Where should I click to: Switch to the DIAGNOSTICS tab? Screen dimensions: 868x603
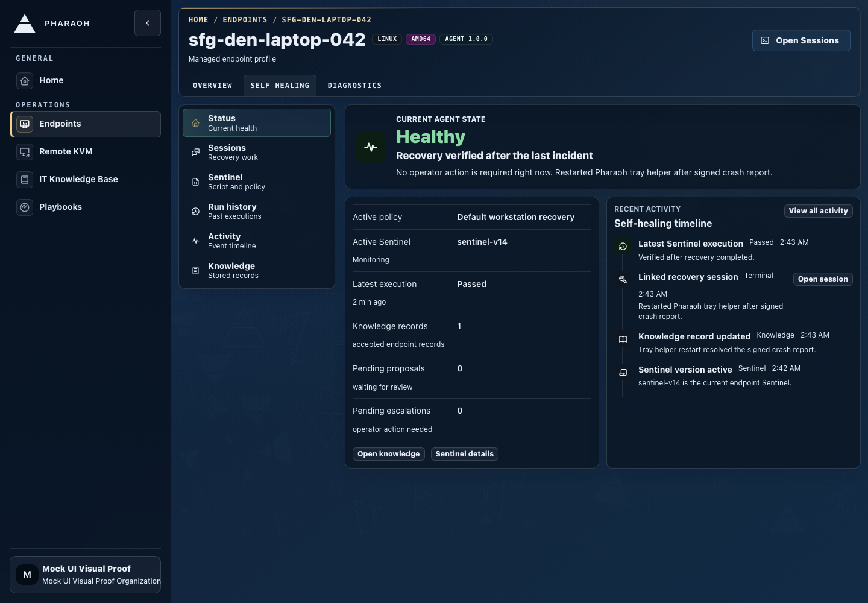point(354,86)
